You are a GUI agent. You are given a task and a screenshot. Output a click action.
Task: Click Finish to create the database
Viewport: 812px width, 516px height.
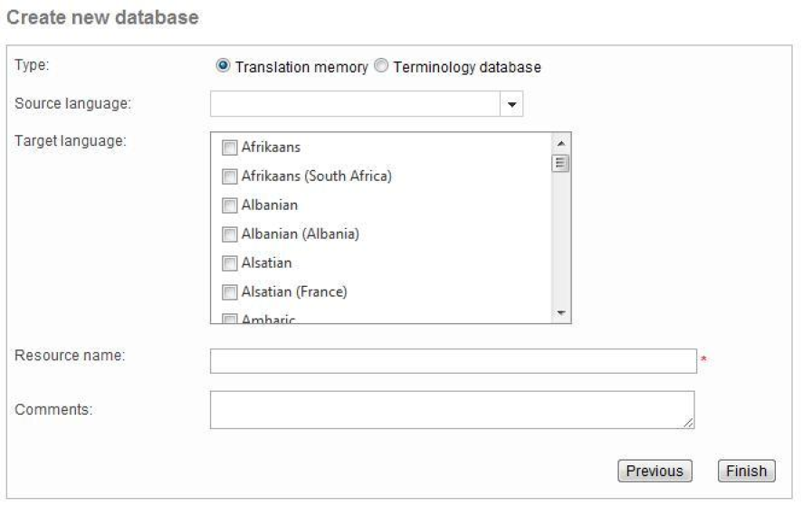point(746,471)
